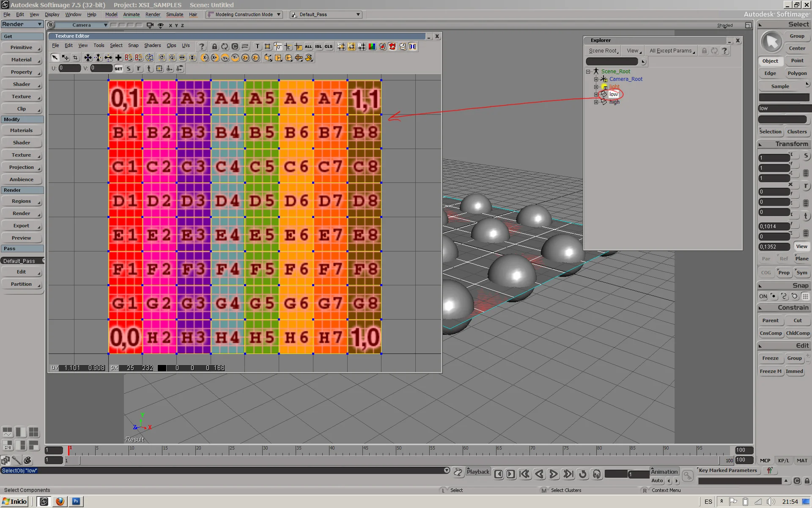Select the arrow tool in Texture Editor

tap(55, 58)
